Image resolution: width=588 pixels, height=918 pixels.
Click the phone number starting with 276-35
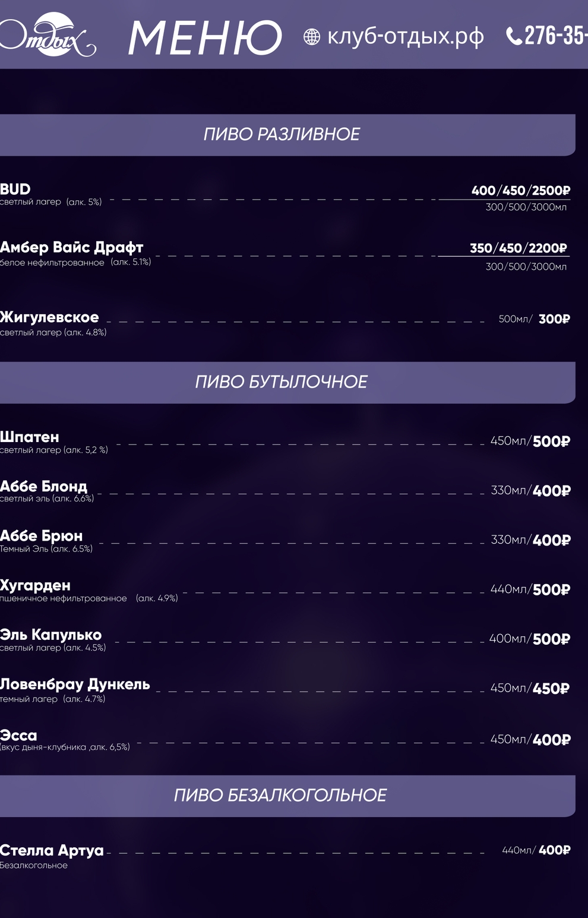556,36
